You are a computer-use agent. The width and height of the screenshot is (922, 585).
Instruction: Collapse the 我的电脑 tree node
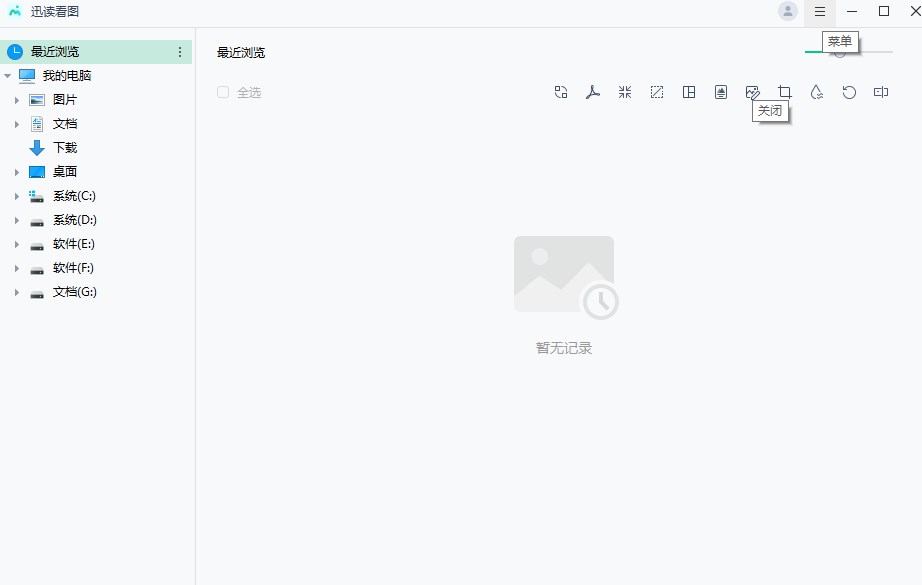8,76
